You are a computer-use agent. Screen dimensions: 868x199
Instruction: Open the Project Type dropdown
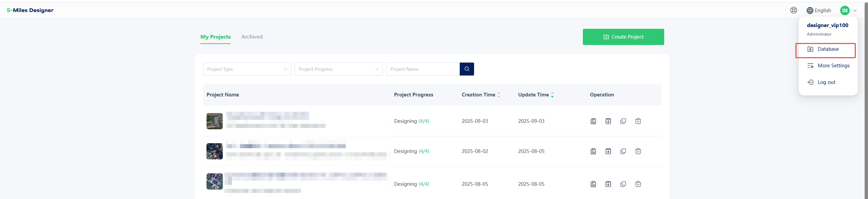(247, 69)
